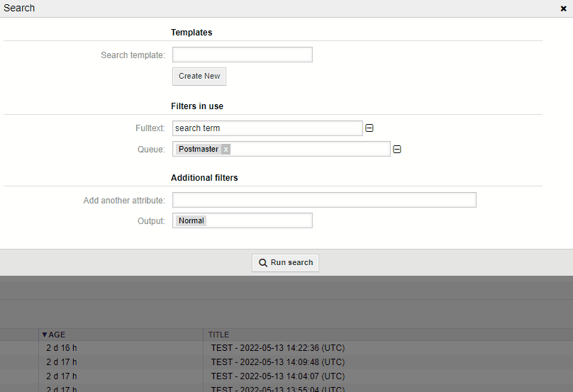Remove the Queue filter with minus icon
573x392 pixels.
(x=397, y=150)
